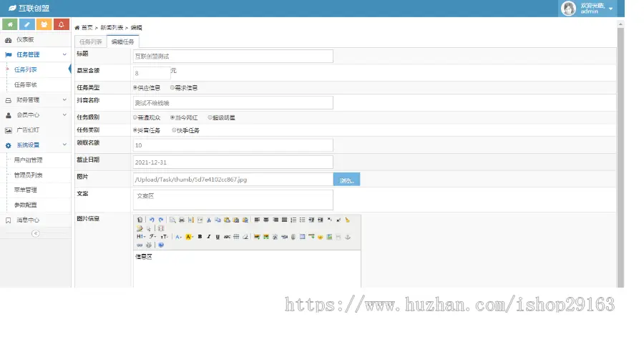Click the italic icon in editor
Viewport: 644px width, 362px height.
(209, 237)
